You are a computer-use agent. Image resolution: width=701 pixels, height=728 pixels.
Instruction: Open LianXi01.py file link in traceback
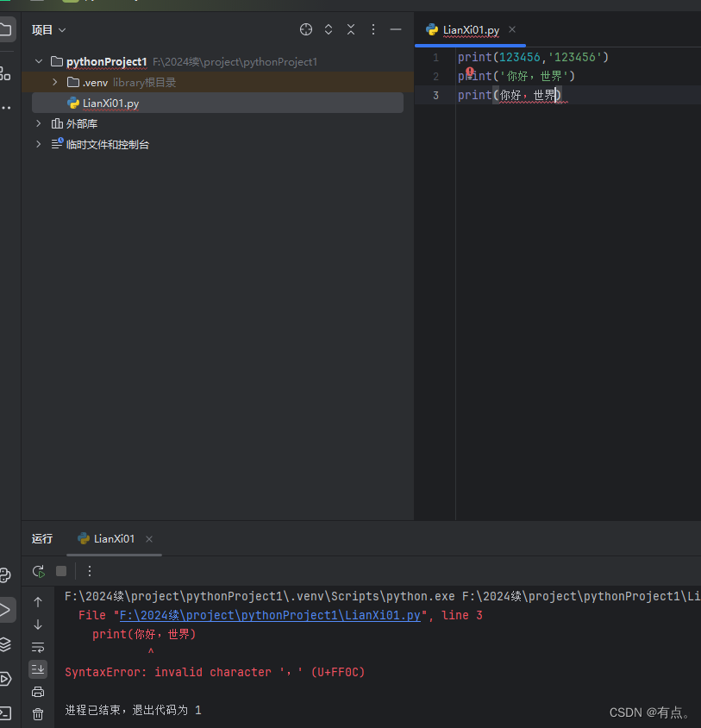[270, 615]
